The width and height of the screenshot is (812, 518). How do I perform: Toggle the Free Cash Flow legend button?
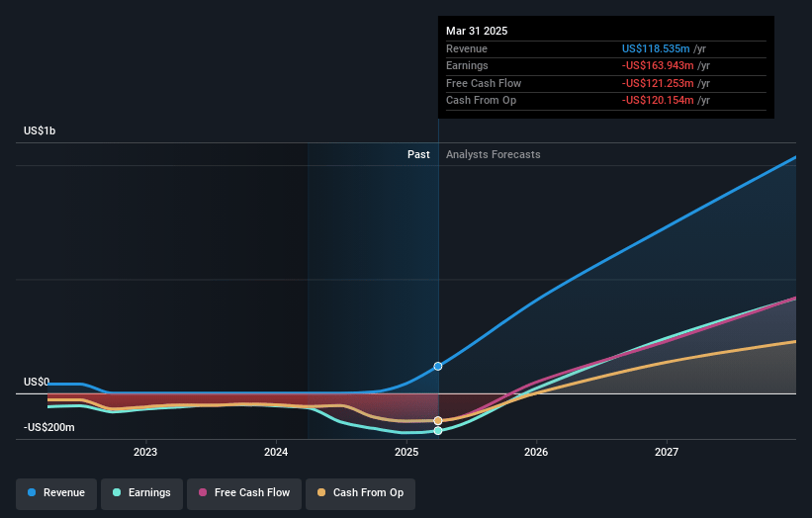[x=244, y=493]
